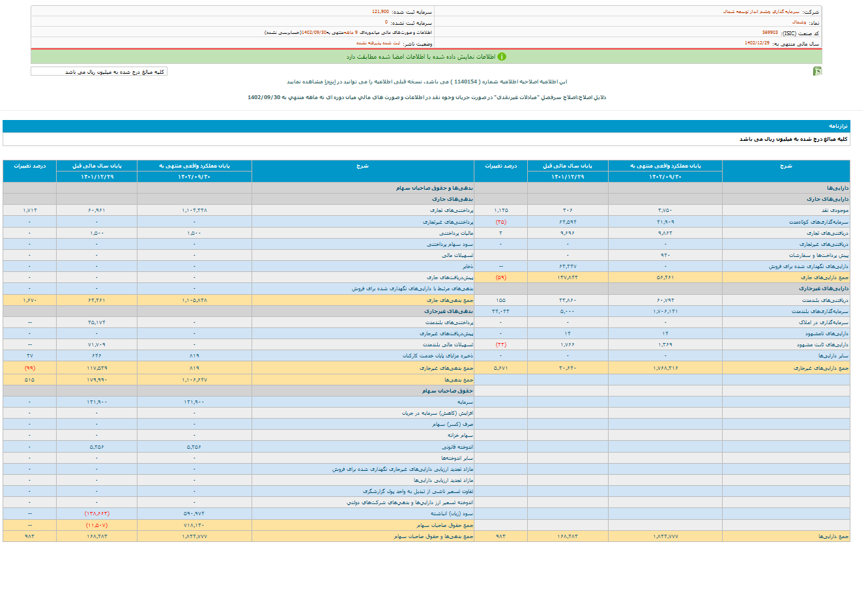This screenshot has height=600, width=868.
Task: Click the 'جمع دارایی‌ها' total row label
Action: coord(833,536)
